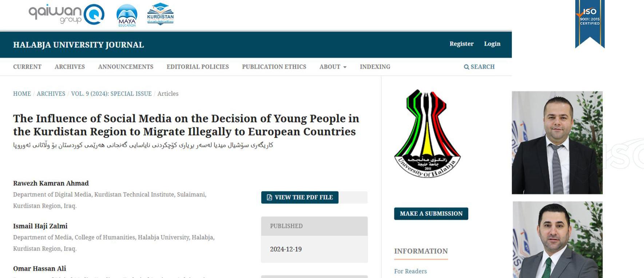Click the top portrait photo thumbnail
Screen dimensions: 644x278
557,142
